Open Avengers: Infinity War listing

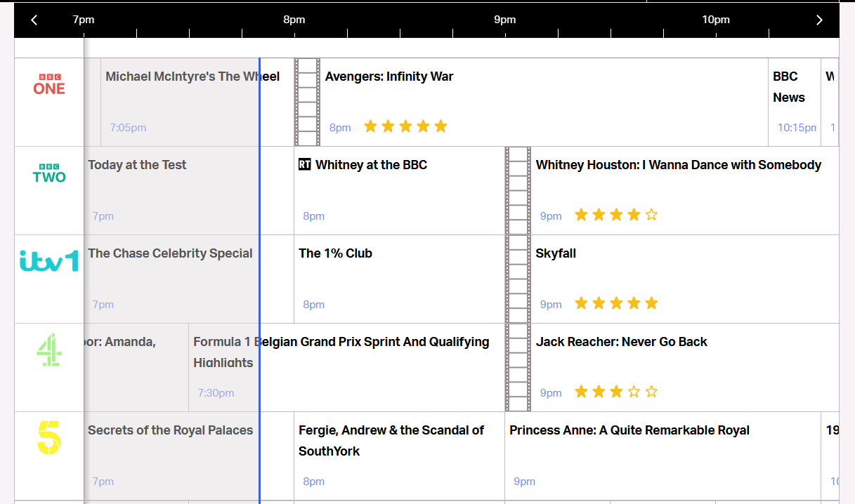[389, 77]
